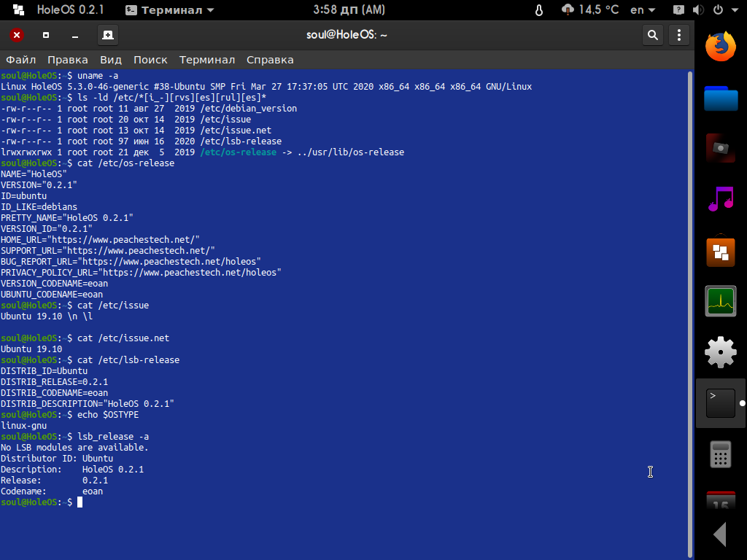Open the Вид menu
Image resolution: width=747 pixels, height=560 pixels.
pos(111,60)
